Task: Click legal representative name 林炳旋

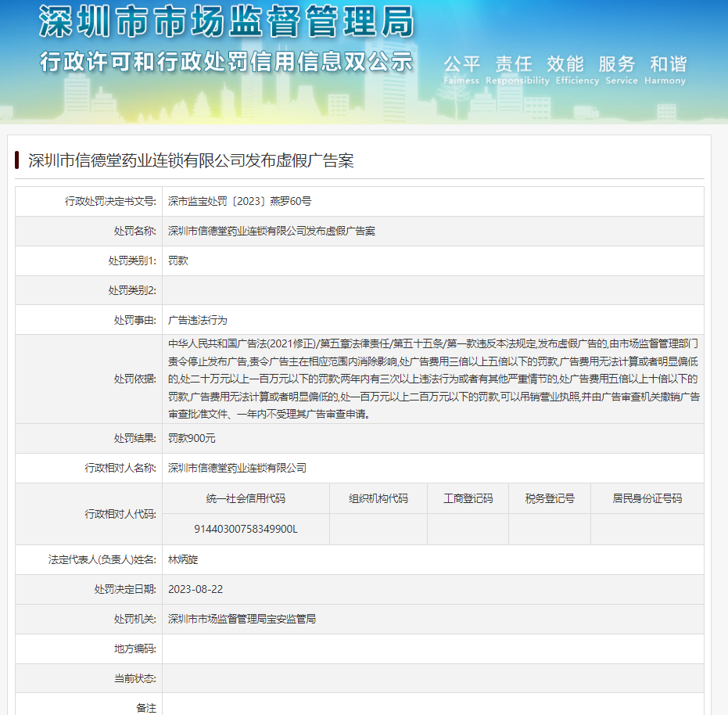Action: coord(183,559)
